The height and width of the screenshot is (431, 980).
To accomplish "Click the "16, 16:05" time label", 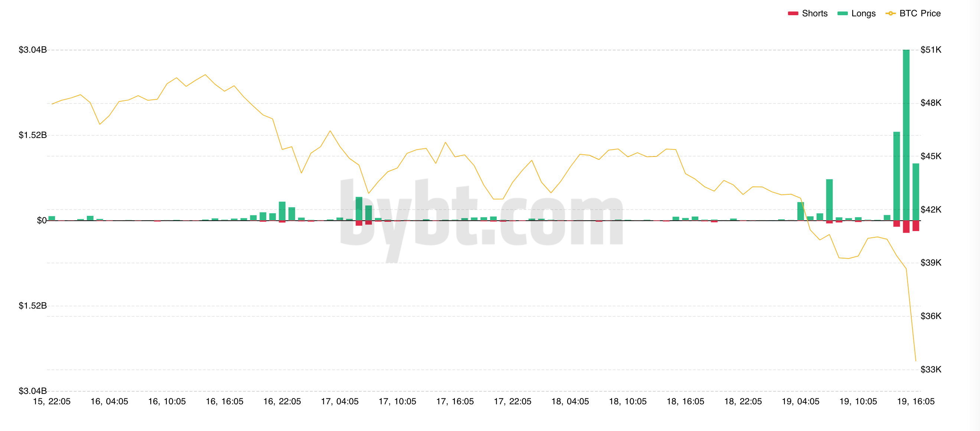I will pos(225,401).
